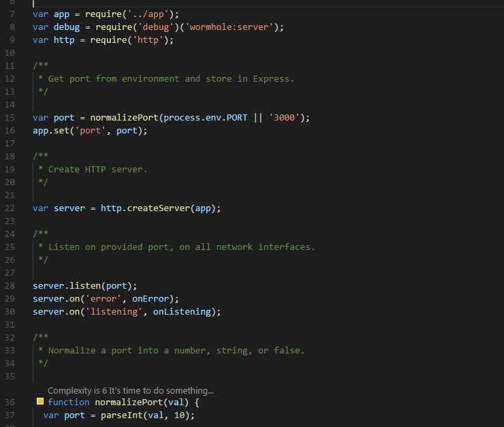
Task: Click the 'onError' handler reference
Action: point(151,299)
